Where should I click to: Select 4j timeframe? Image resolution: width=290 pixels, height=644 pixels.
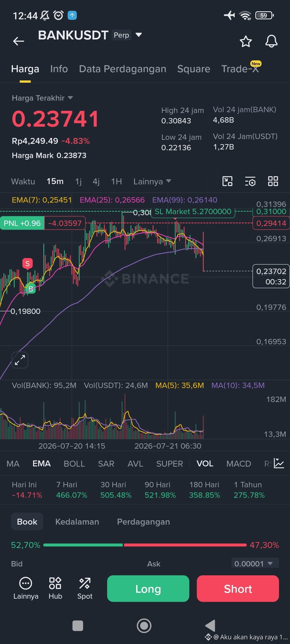[x=96, y=181]
